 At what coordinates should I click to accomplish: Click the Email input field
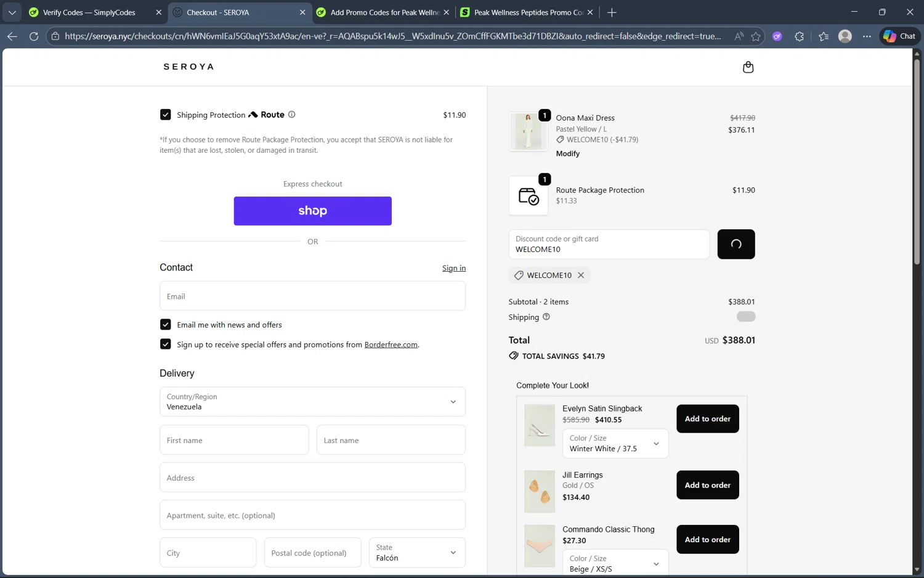click(x=312, y=296)
